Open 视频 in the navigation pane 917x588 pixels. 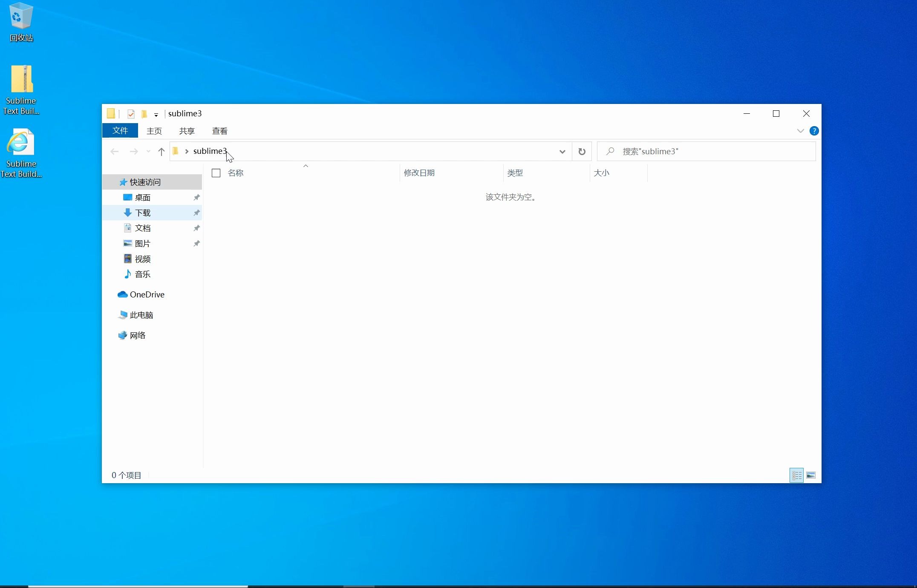click(x=152, y=259)
